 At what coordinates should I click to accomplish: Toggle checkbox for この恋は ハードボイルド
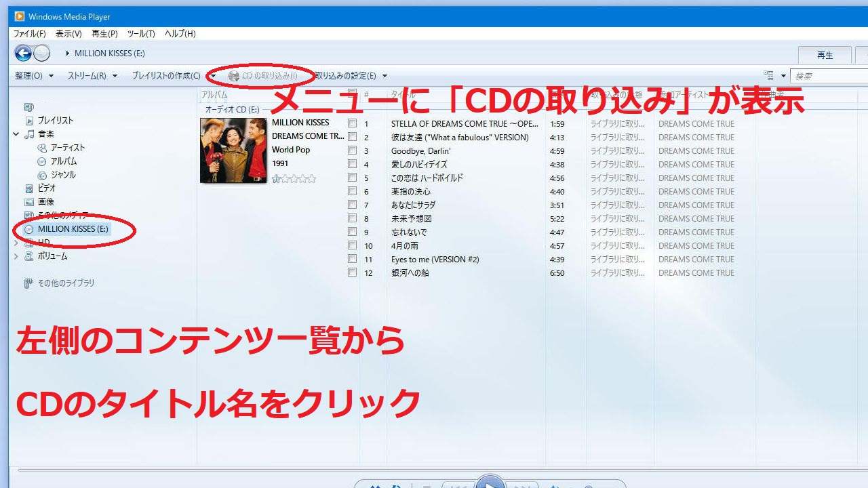click(352, 178)
